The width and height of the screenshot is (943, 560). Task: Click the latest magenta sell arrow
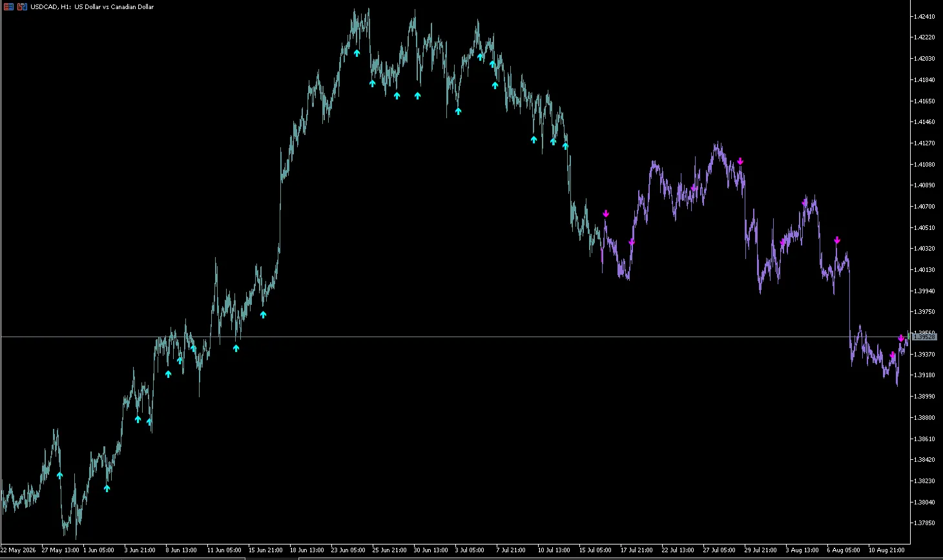(x=901, y=338)
